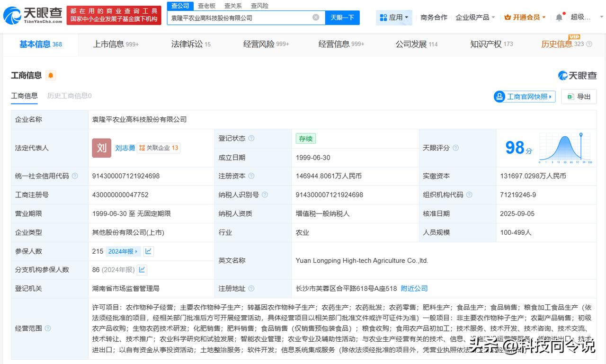Click the help icon beside 登记状态
606x364 pixels.
tap(251, 138)
